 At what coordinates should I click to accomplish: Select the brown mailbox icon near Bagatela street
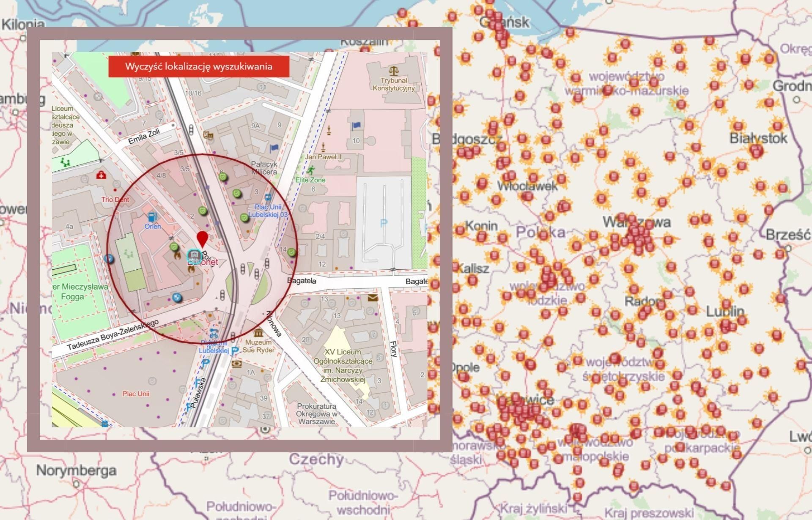click(x=373, y=297)
